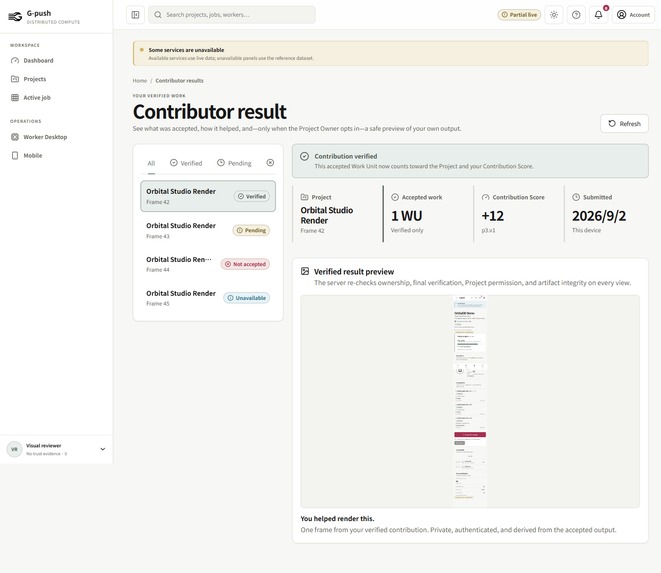The image size is (661, 573).
Task: Refresh the contributor results
Action: click(x=624, y=124)
